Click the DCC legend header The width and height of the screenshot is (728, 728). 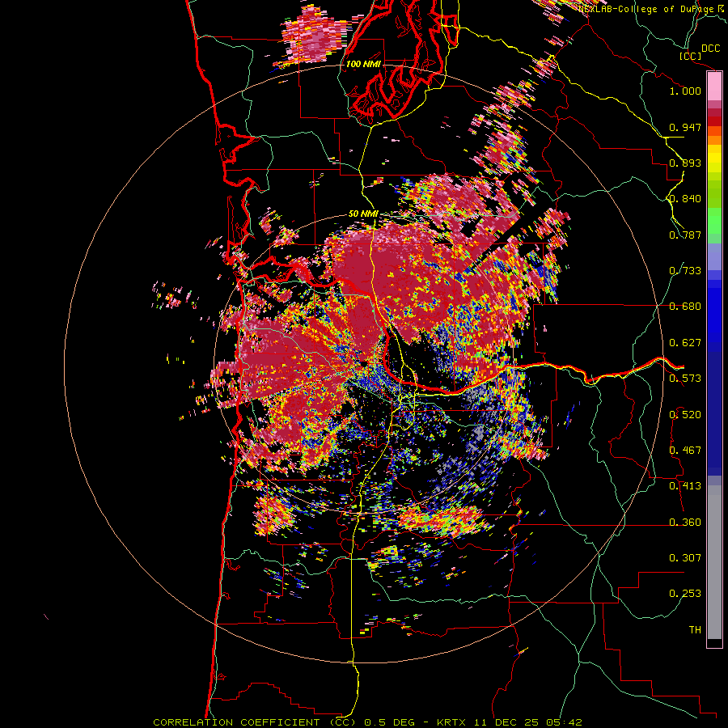710,49
